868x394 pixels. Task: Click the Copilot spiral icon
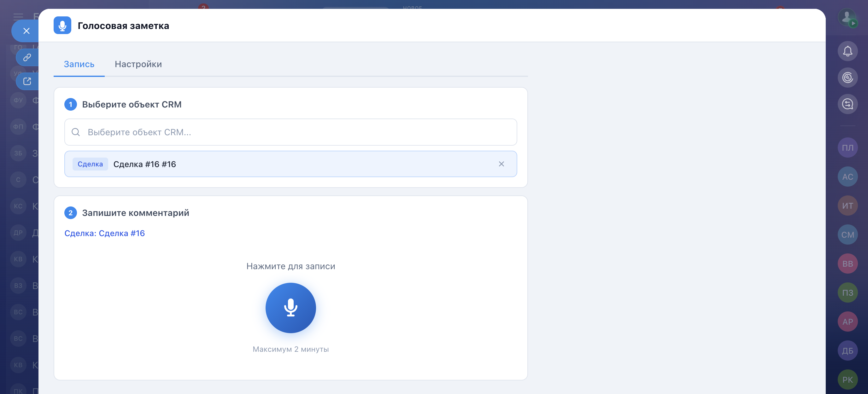point(847,78)
